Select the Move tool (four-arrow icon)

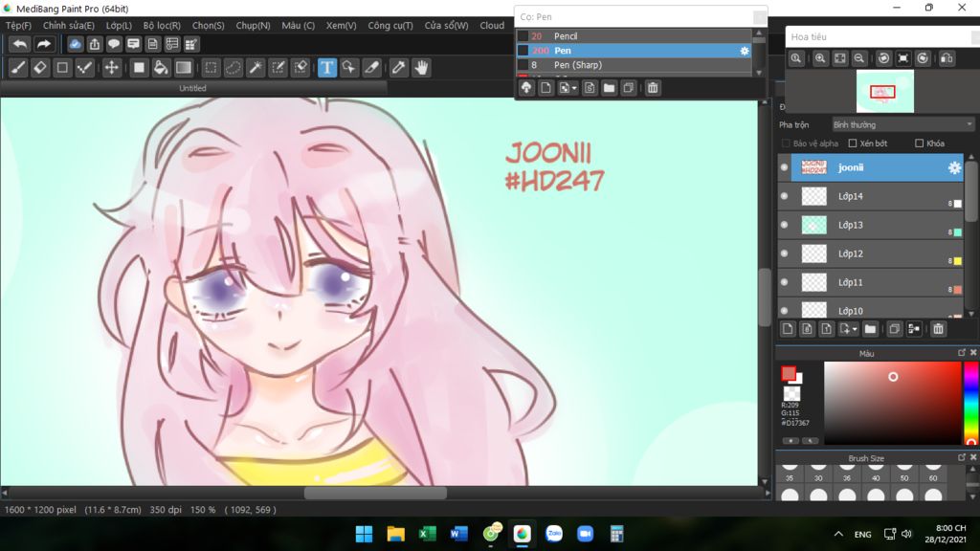pyautogui.click(x=111, y=68)
